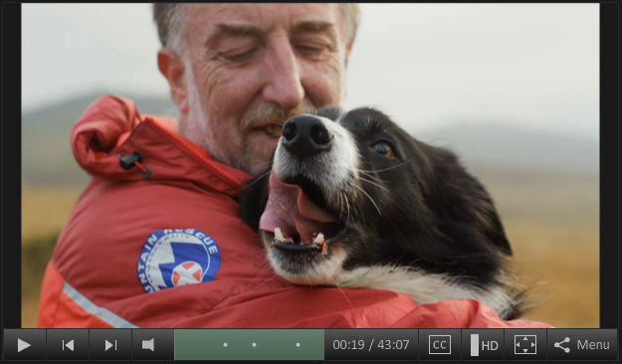Image resolution: width=622 pixels, height=364 pixels.
Task: Click the video frame to toggle playback
Action: (311, 165)
